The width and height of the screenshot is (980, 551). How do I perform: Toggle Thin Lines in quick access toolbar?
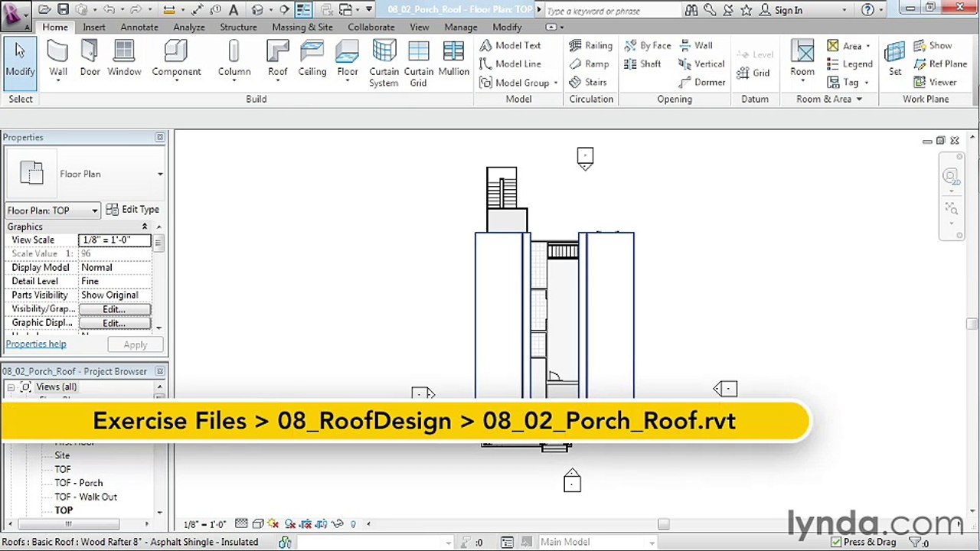pos(303,10)
